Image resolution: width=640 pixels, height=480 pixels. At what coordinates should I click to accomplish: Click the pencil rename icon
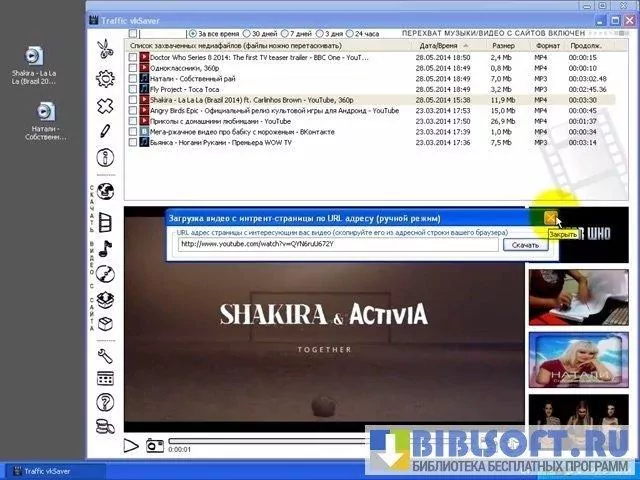click(x=105, y=131)
